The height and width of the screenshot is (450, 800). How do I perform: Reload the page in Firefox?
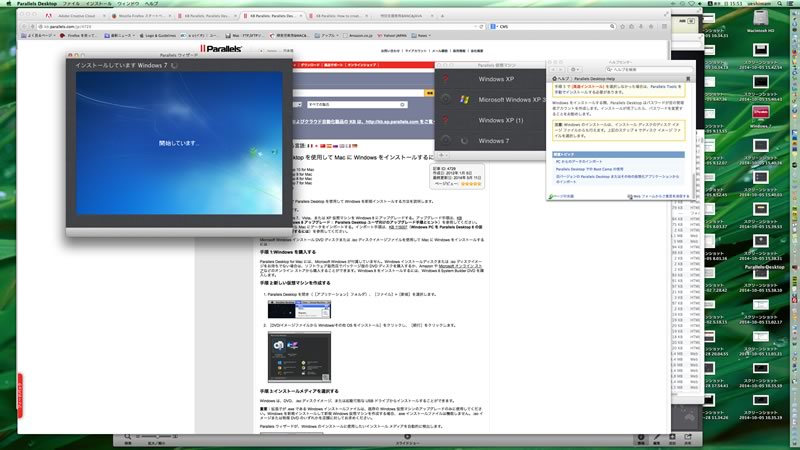tap(481, 26)
